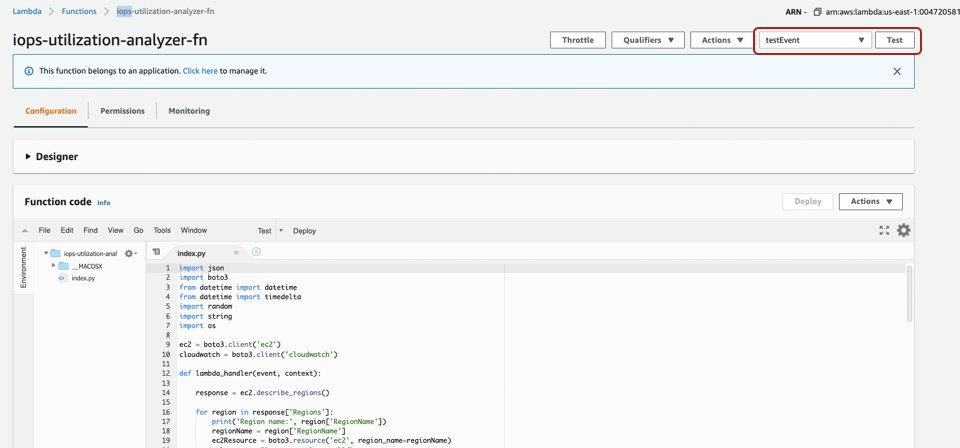The height and width of the screenshot is (448, 960).
Task: Click the Deploy button in Function code header
Action: pos(808,201)
